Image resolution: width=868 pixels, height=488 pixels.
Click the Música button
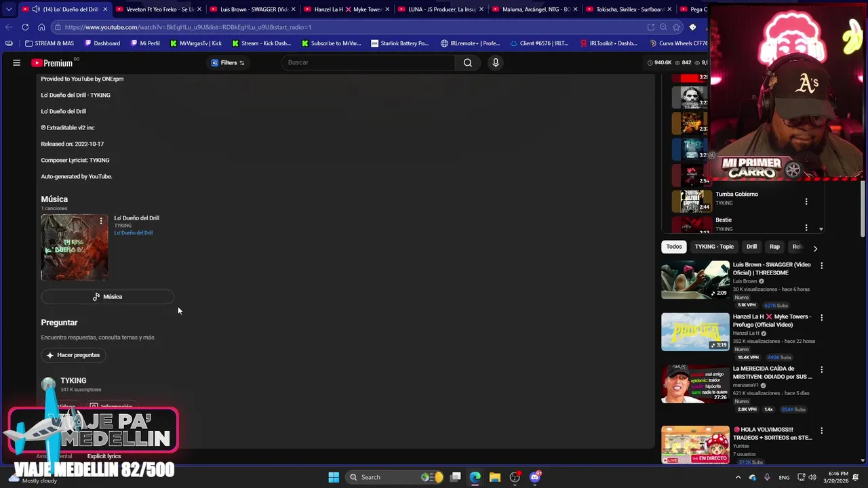(x=108, y=297)
